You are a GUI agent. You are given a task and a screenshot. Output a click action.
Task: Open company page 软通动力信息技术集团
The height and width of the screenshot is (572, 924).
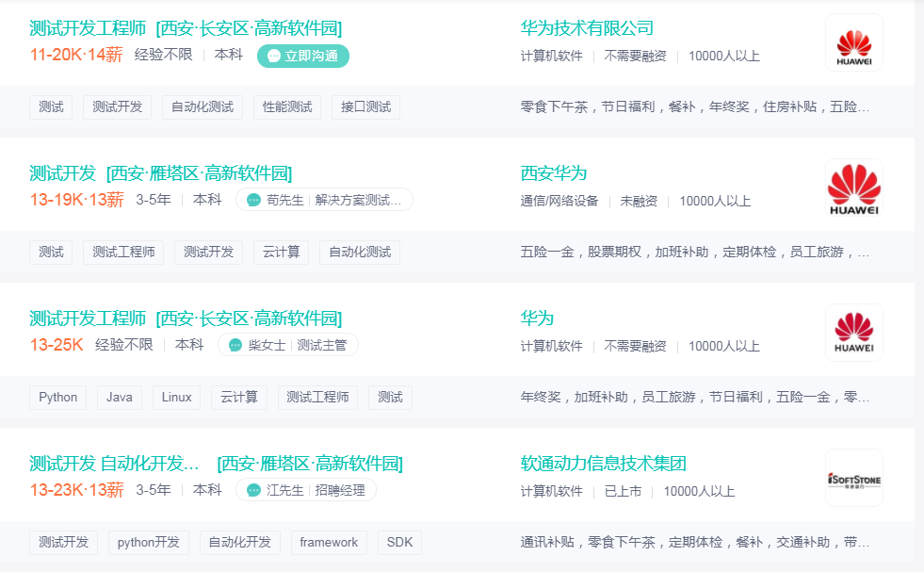[604, 463]
